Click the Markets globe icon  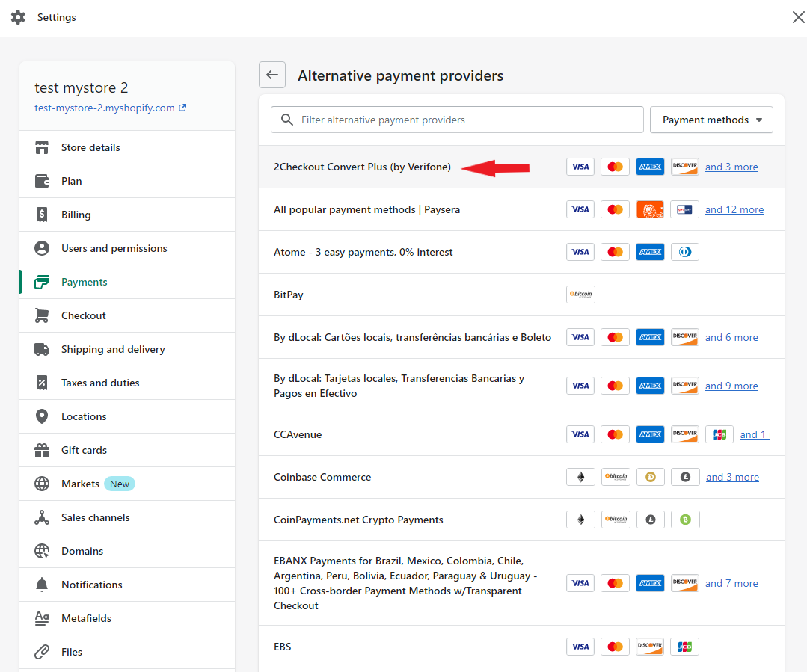43,484
